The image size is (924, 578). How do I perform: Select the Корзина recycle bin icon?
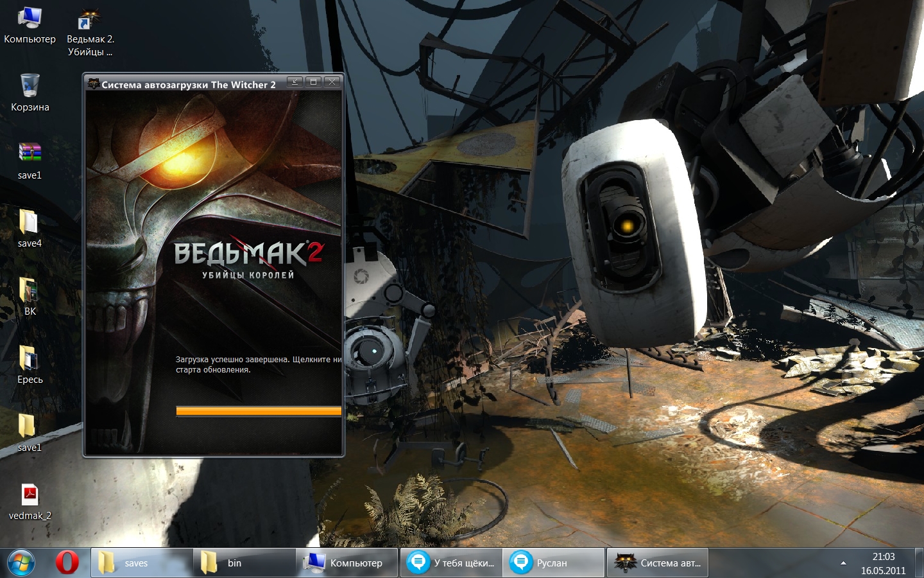point(30,92)
